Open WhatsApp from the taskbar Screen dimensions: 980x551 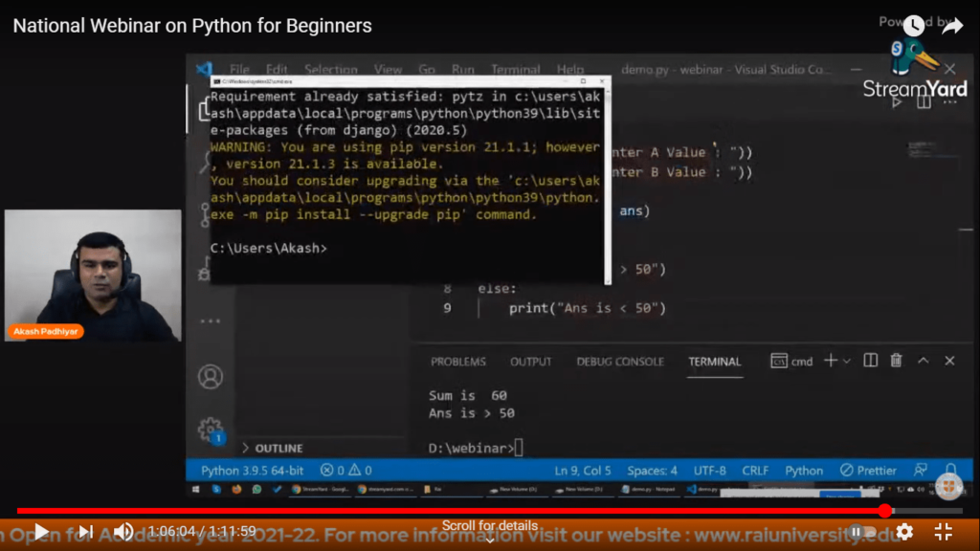(256, 489)
